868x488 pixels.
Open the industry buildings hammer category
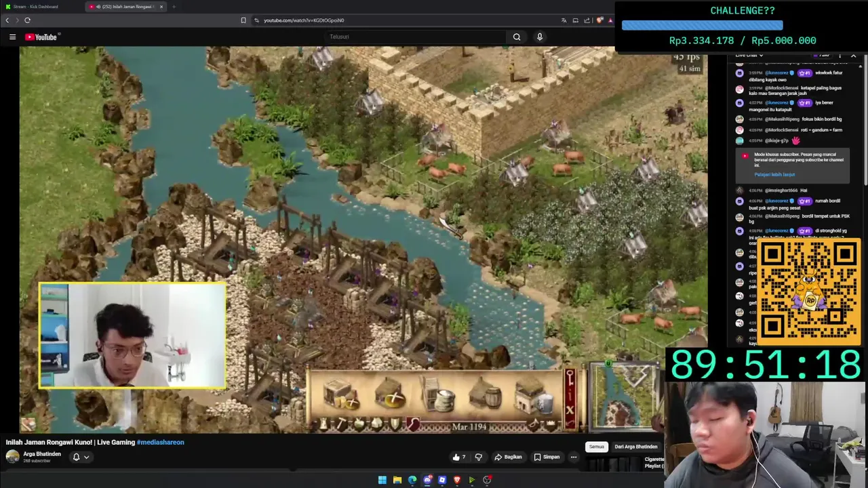(x=342, y=424)
